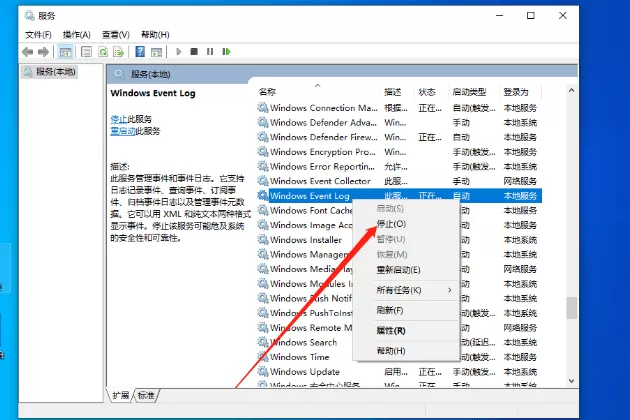Open the 操作(A) menu
The width and height of the screenshot is (630, 420).
pos(77,35)
